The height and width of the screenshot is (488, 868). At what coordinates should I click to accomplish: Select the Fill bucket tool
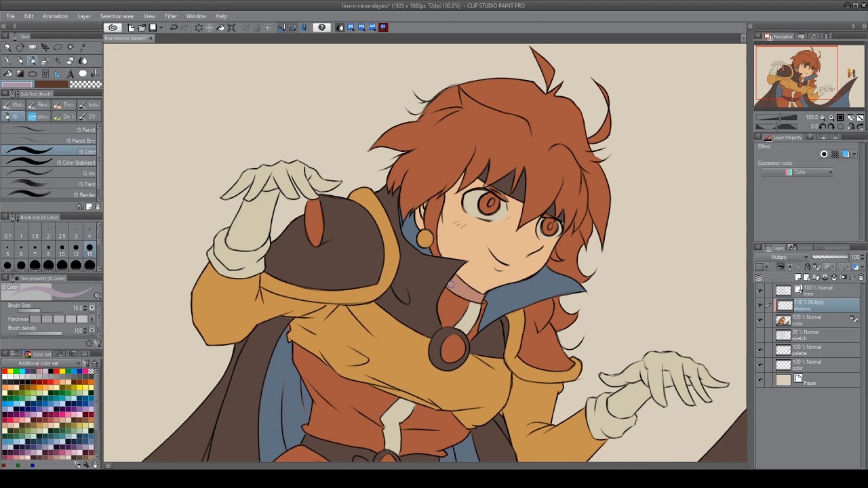pos(7,73)
